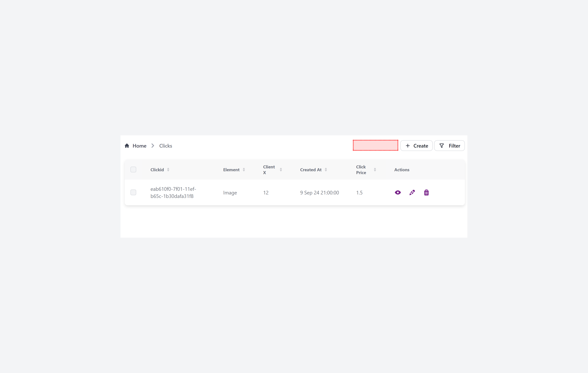View the click record with the eye icon
The image size is (588, 373).
click(x=397, y=193)
